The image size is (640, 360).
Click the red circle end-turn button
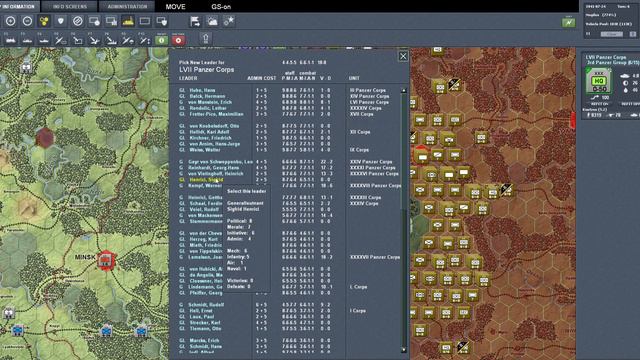[178, 40]
